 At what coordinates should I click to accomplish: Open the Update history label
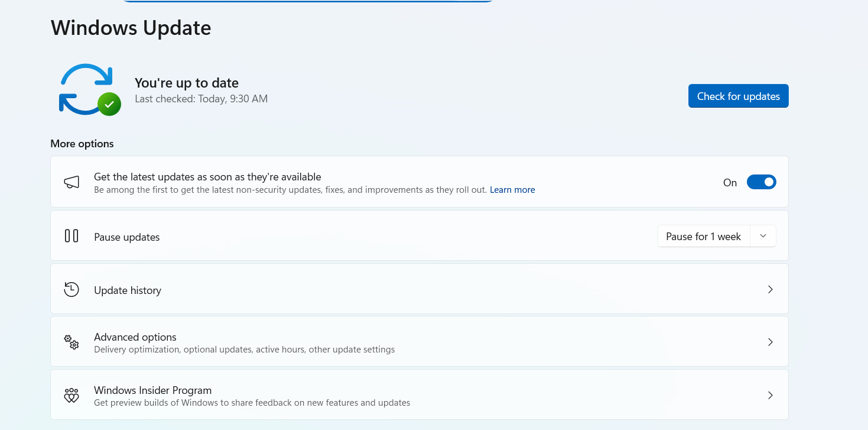[128, 290]
